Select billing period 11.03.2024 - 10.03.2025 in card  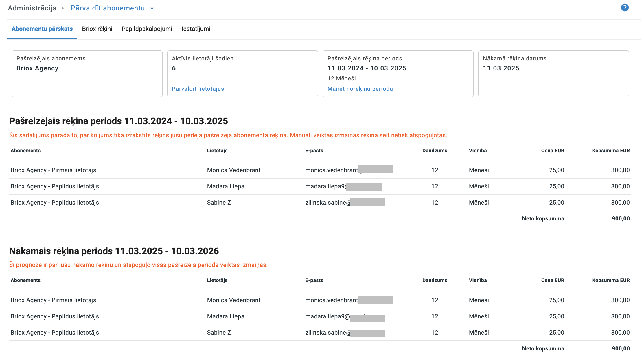(367, 68)
